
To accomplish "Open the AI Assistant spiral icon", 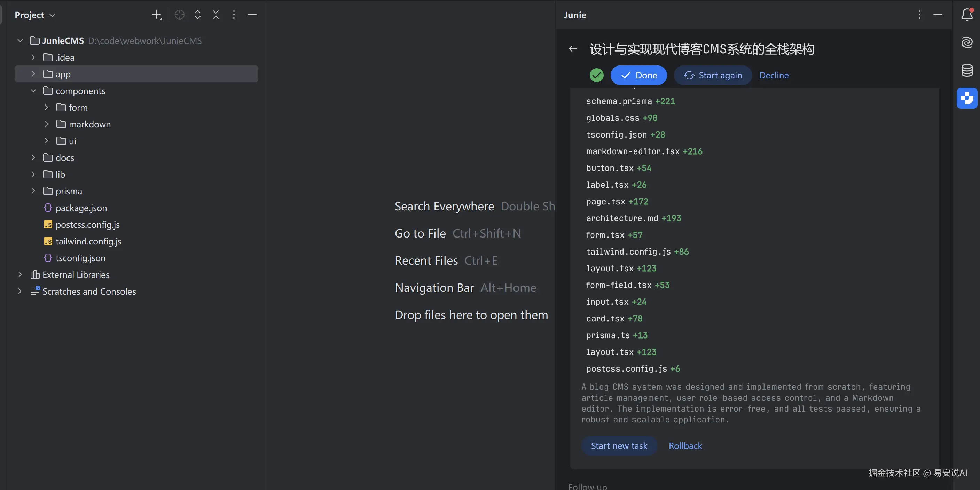I will pyautogui.click(x=967, y=42).
